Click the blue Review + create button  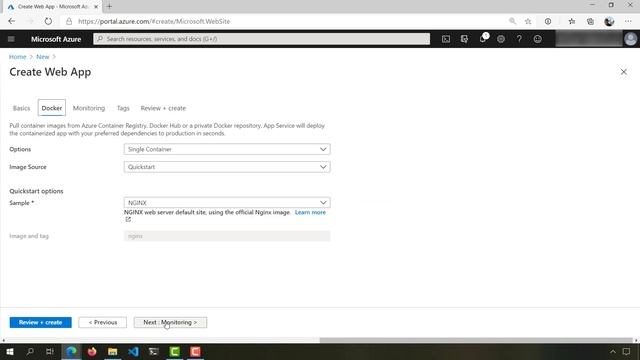pos(40,322)
